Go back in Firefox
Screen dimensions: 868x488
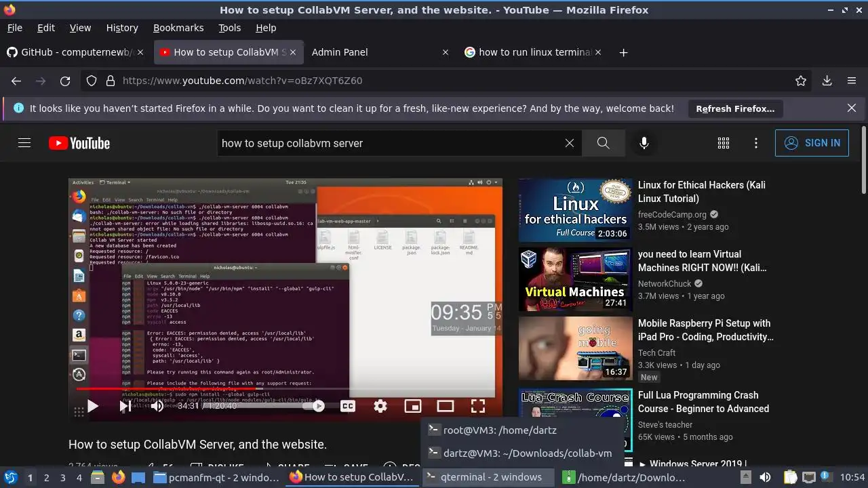click(16, 81)
